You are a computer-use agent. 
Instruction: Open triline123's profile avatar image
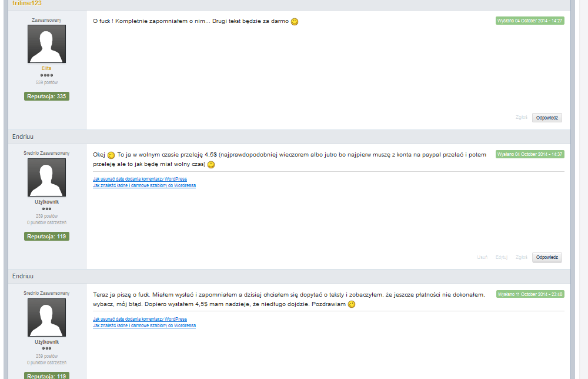tap(46, 44)
